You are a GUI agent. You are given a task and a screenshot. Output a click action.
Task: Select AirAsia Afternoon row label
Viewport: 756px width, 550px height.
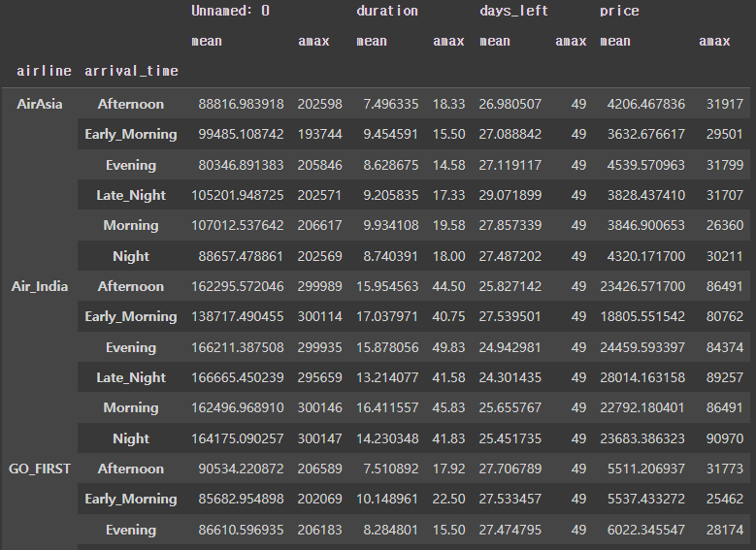(x=131, y=104)
